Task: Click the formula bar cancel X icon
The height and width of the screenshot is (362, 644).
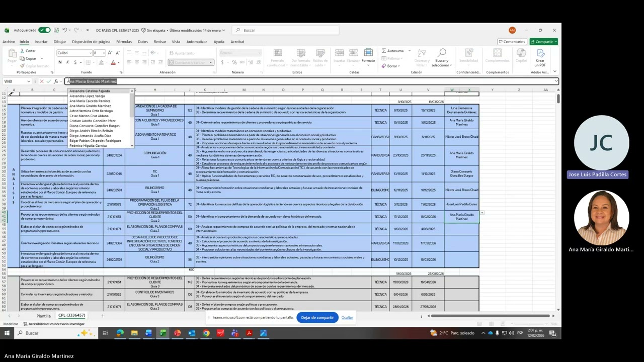Action: [42, 81]
